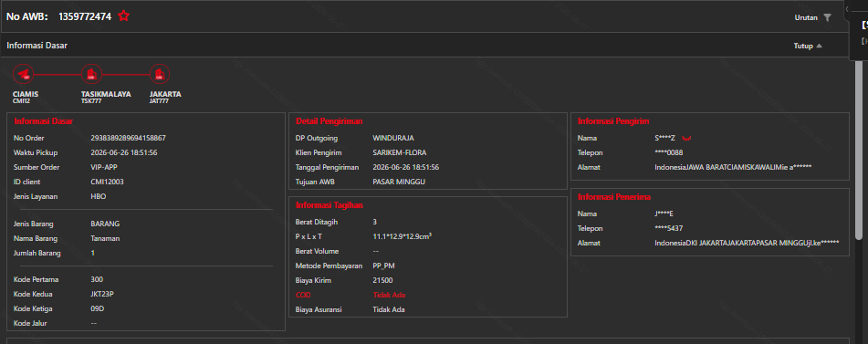
Task: Select AWB number 1359772474
Action: pos(85,16)
